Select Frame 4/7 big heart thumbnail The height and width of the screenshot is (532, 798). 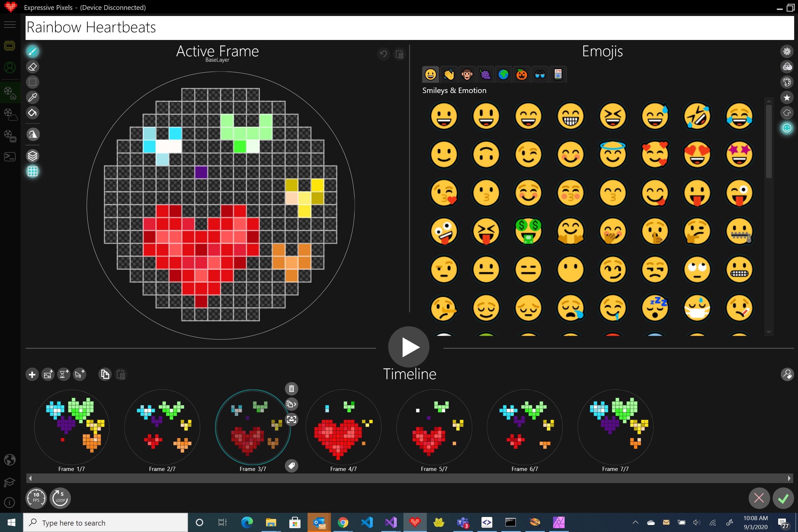pyautogui.click(x=343, y=427)
